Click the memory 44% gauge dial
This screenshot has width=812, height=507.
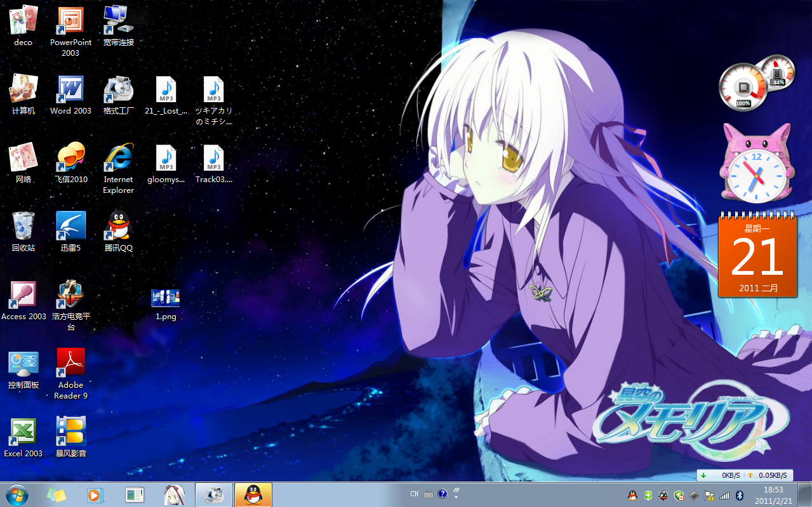(778, 72)
